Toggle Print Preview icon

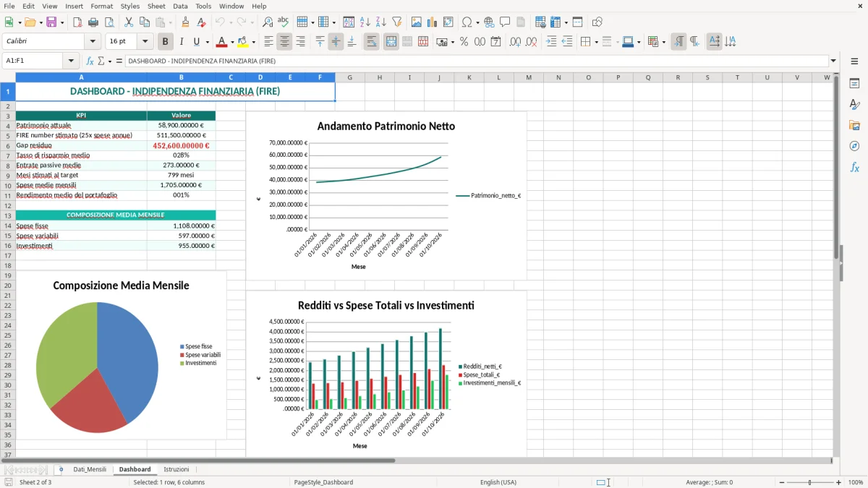(109, 22)
